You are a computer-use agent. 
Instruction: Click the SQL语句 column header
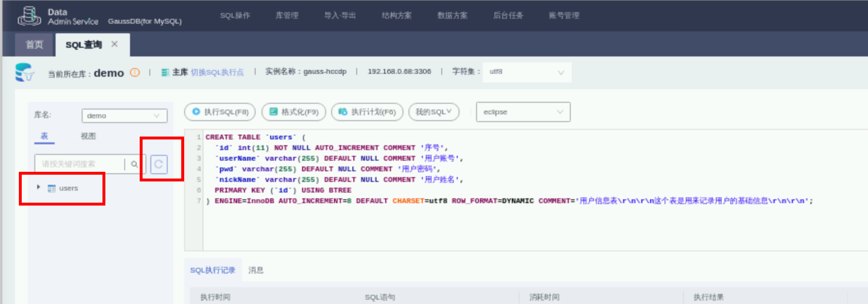tap(380, 297)
